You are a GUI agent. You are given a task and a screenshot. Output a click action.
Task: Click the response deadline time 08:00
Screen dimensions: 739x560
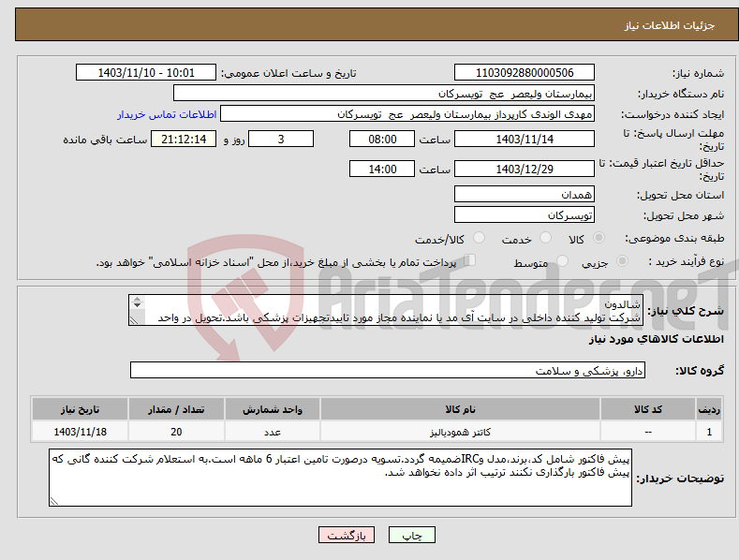tap(382, 139)
